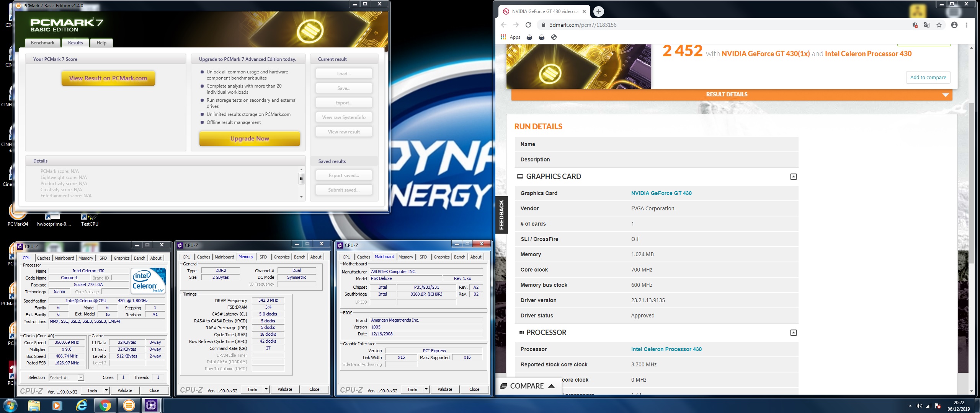Image resolution: width=980 pixels, height=413 pixels.
Task: Open Tools dropdown arrow in CPU tab window
Action: click(x=106, y=390)
